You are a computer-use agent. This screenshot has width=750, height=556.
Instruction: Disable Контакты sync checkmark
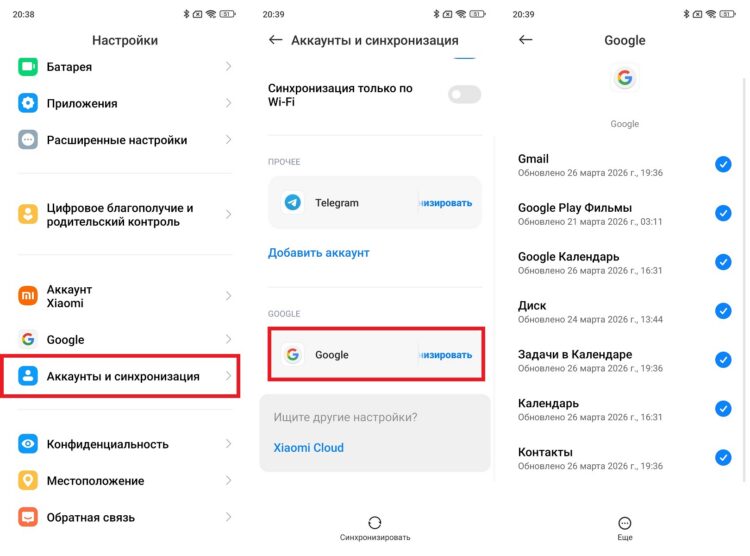click(x=723, y=457)
